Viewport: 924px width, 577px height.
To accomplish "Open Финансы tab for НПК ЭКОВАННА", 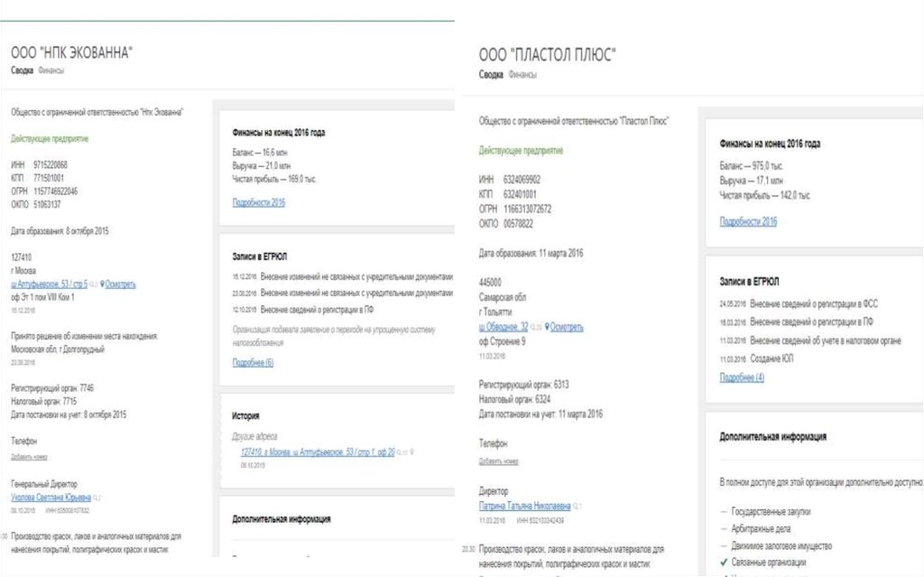I will [51, 70].
